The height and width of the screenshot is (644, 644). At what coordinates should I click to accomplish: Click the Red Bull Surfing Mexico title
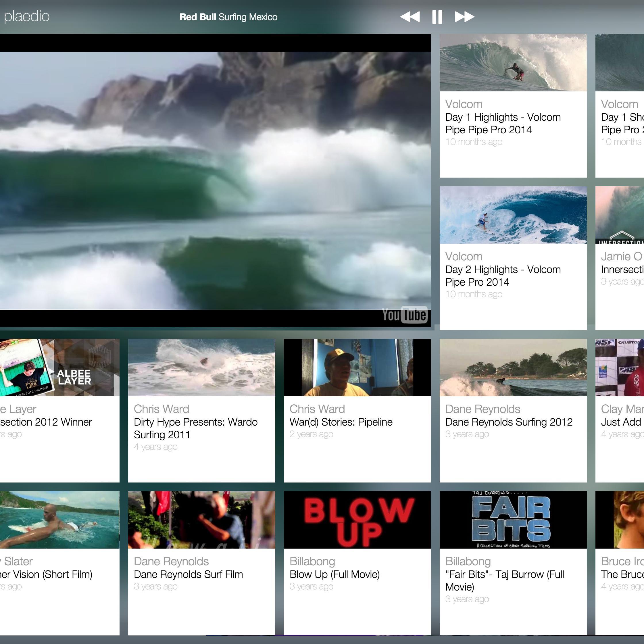[228, 17]
